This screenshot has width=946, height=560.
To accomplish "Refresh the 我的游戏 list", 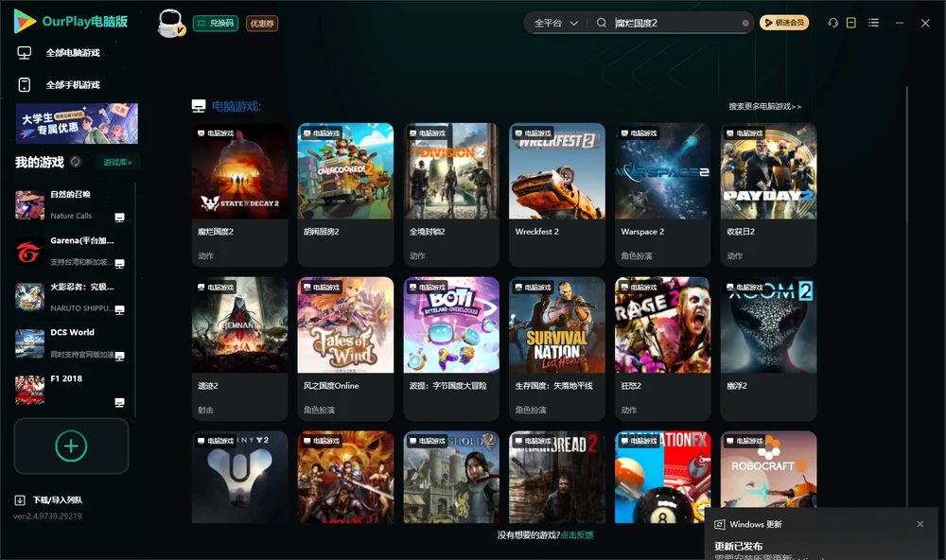I will [x=76, y=162].
